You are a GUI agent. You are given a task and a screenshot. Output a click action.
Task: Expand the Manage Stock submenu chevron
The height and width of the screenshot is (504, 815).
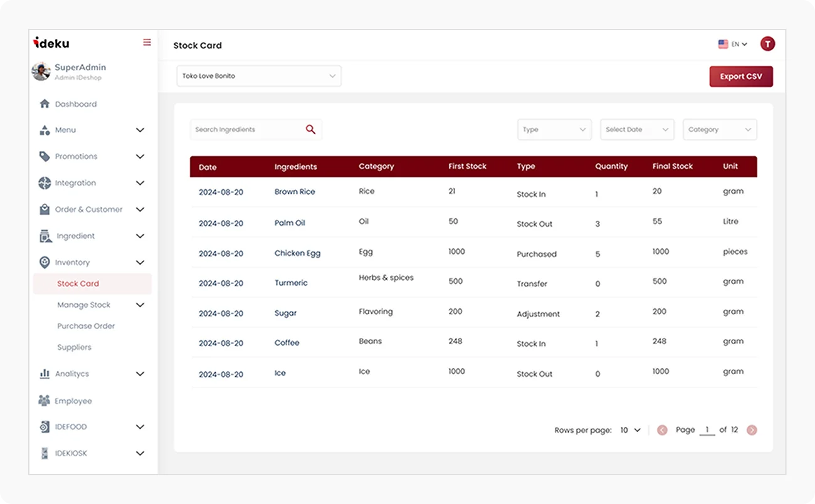[x=140, y=305]
